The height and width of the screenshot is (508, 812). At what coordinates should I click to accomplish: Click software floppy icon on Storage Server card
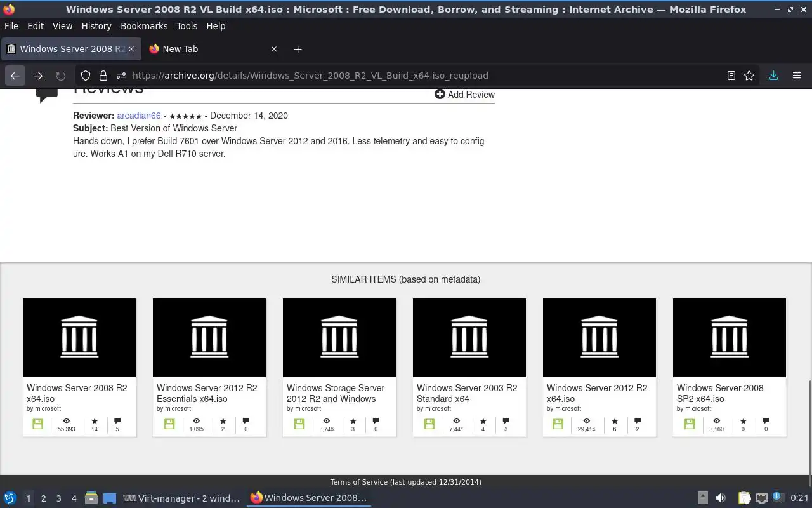299,424
